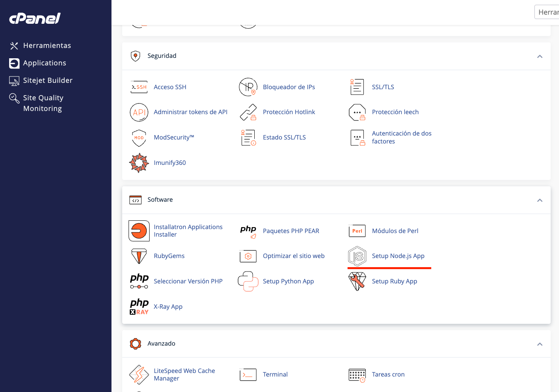The height and width of the screenshot is (392, 559).
Task: Open Protección Hotlink
Action: pyautogui.click(x=289, y=112)
